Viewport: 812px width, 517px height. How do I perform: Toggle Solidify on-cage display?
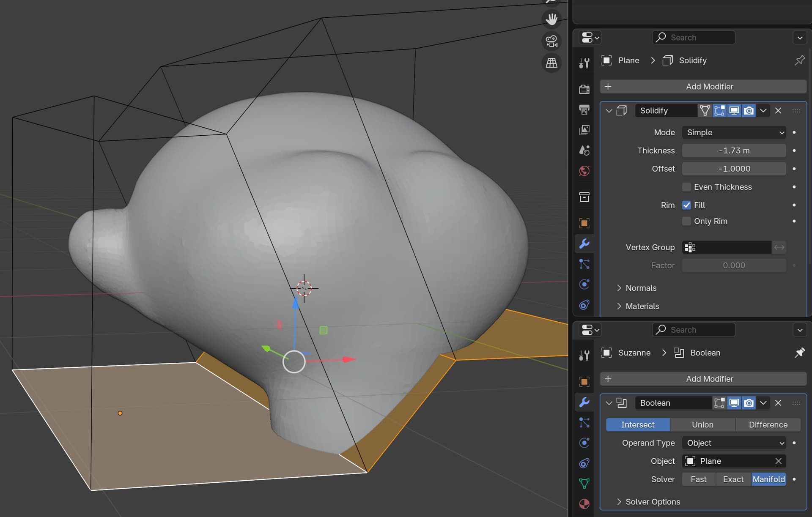705,111
